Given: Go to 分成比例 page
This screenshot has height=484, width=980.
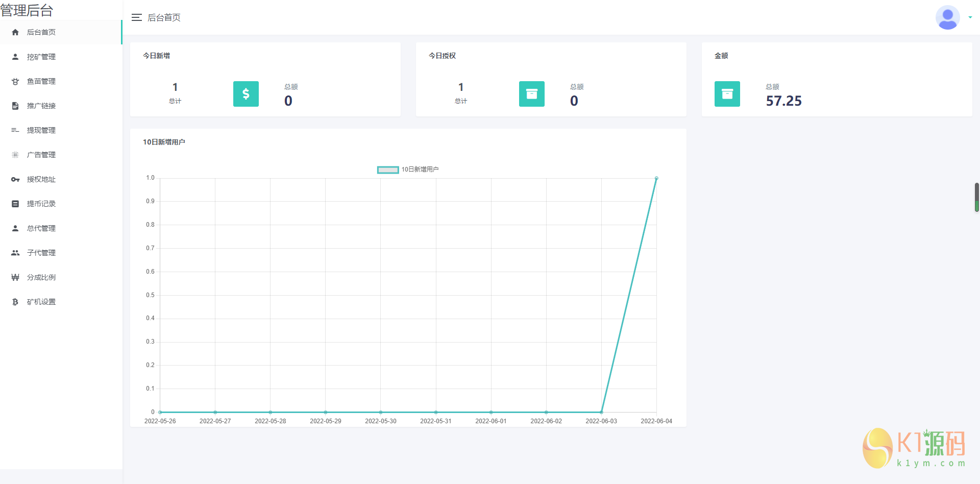Looking at the screenshot, I should pos(61,277).
